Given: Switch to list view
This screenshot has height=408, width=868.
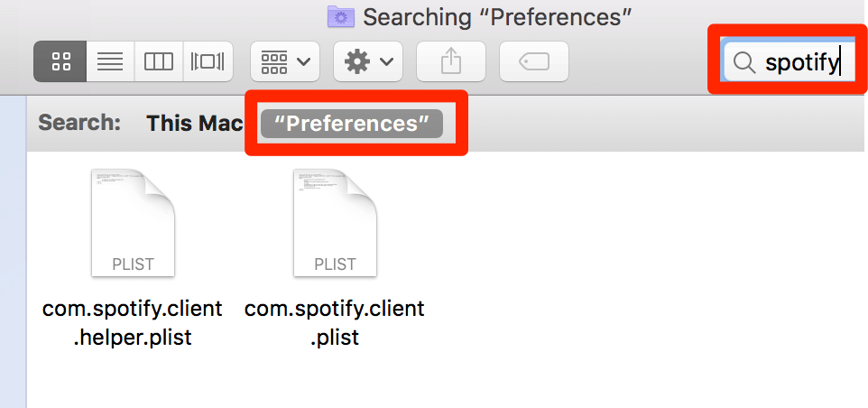Looking at the screenshot, I should coord(110,61).
